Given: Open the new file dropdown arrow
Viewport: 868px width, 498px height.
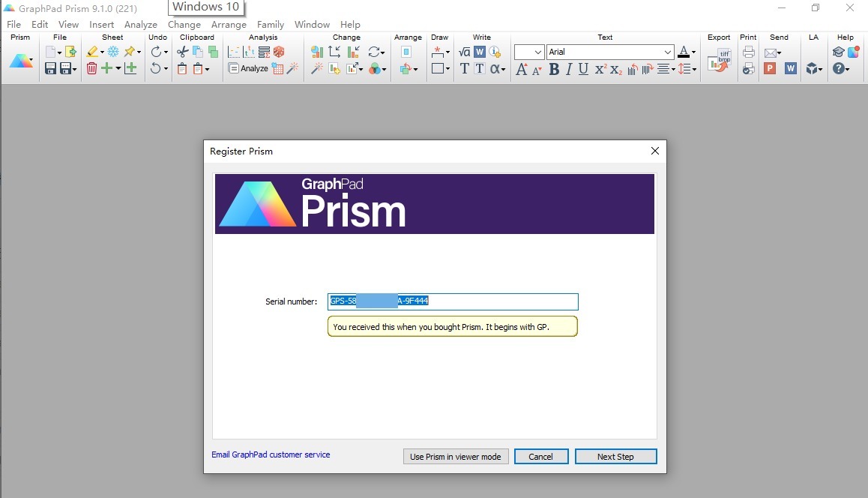Looking at the screenshot, I should pyautogui.click(x=59, y=52).
